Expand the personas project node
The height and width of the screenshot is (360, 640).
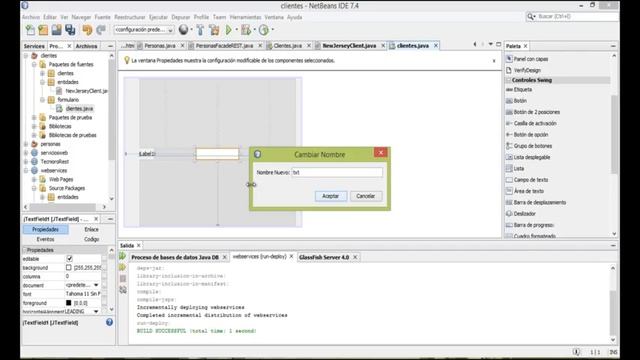pos(26,144)
